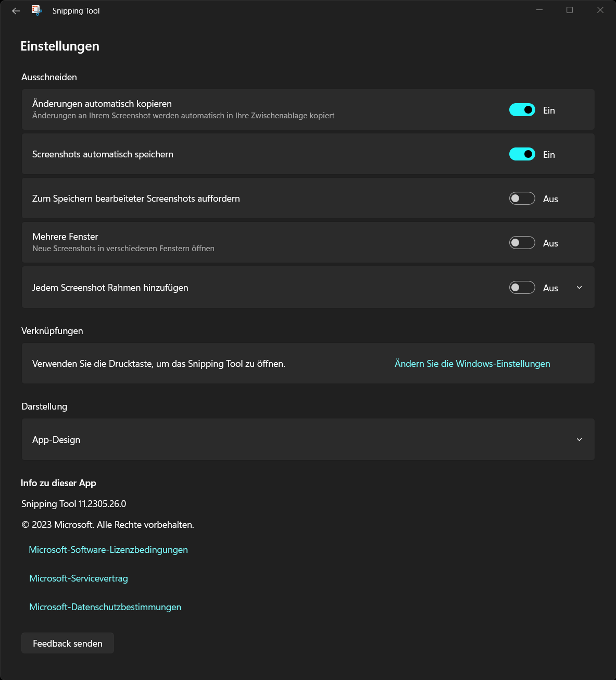Enable 'Jedem Screenshot Rahmen hinzufügen' toggle

pyautogui.click(x=522, y=288)
